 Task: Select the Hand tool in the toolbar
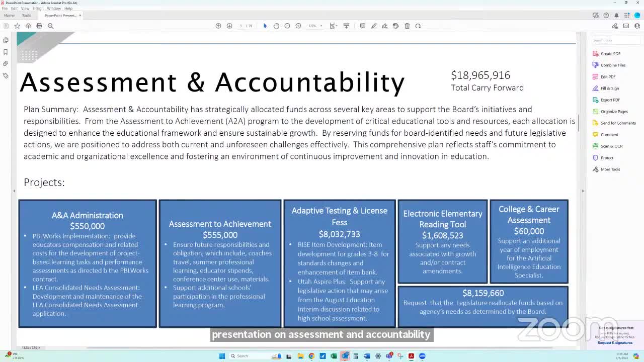[276, 26]
